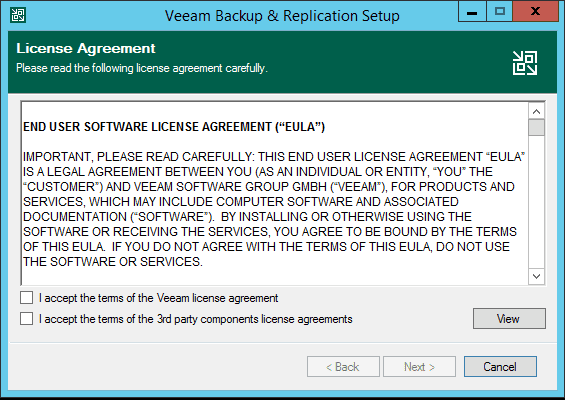The width and height of the screenshot is (565, 400).
Task: Click the Veeam logo in green header
Action: click(525, 63)
